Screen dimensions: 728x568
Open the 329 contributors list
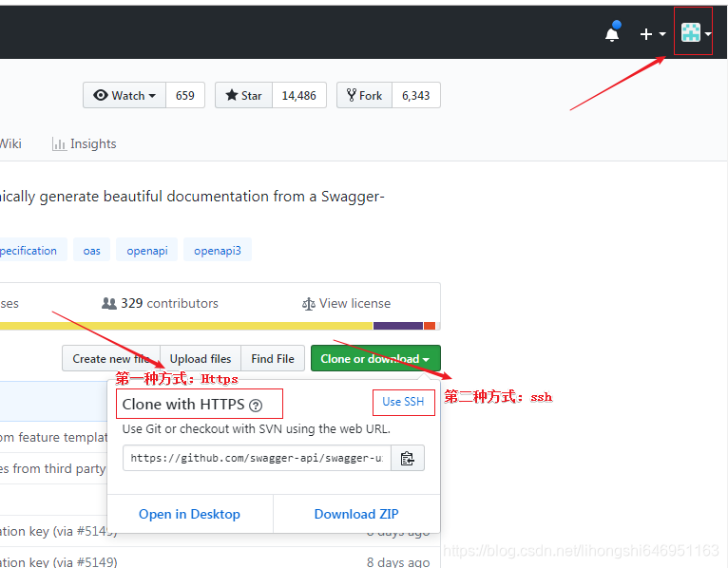pos(160,303)
